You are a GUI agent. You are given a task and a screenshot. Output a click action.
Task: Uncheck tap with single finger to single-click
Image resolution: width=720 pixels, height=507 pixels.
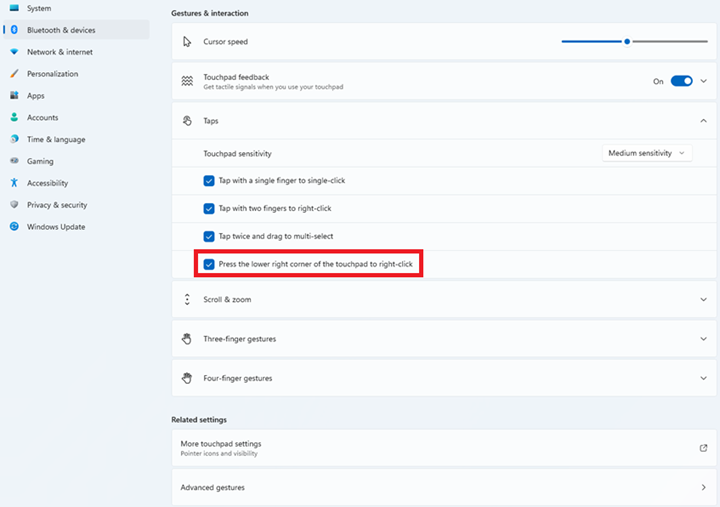(209, 181)
